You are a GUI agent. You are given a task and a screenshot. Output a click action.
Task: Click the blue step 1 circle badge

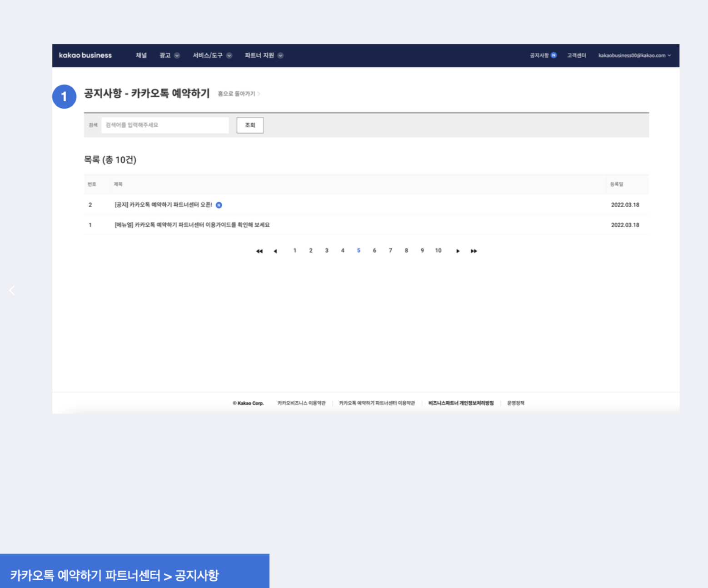point(64,97)
